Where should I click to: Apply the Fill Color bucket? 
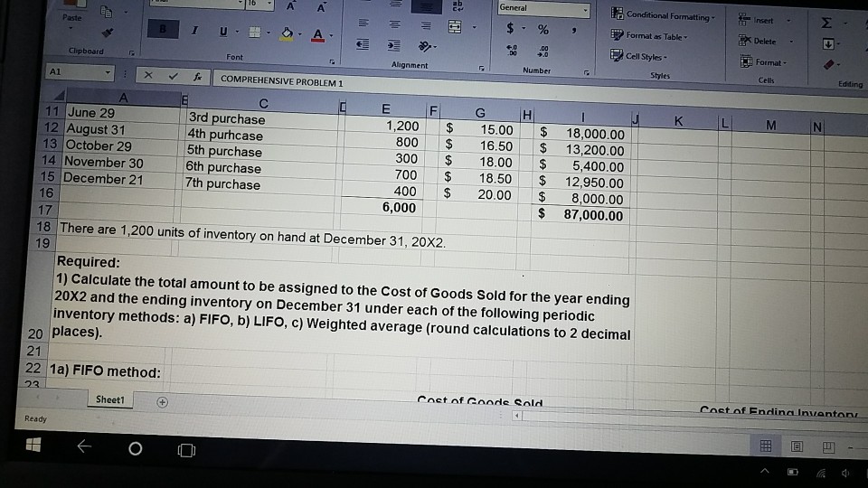(x=287, y=33)
